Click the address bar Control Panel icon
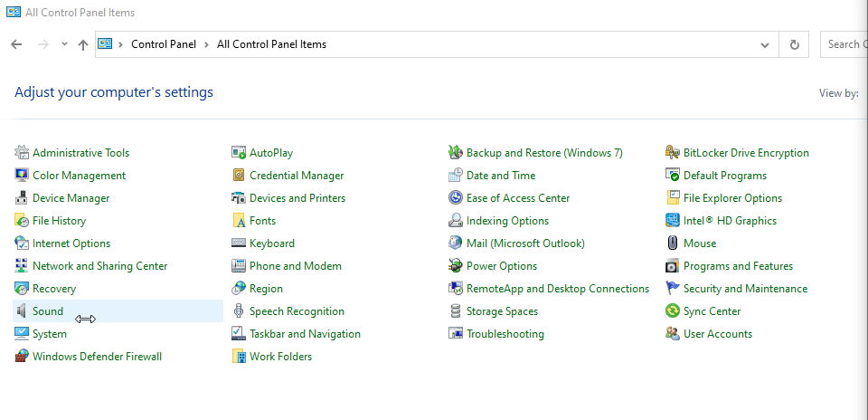Screen dimensions: 868x420 pos(105,43)
